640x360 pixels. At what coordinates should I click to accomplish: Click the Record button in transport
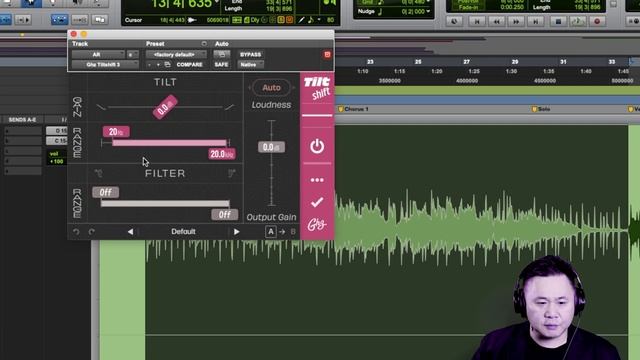click(597, 21)
